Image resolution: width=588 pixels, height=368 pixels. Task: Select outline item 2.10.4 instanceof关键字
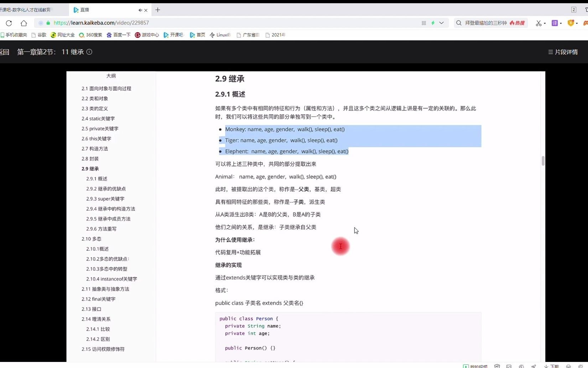(111, 279)
